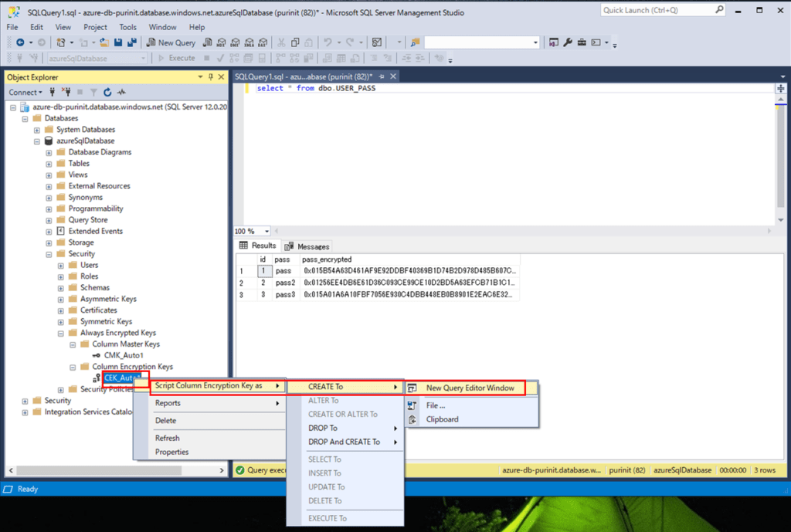This screenshot has height=532, width=791.
Task: Click the Clipboard icon in submenu
Action: pos(412,419)
